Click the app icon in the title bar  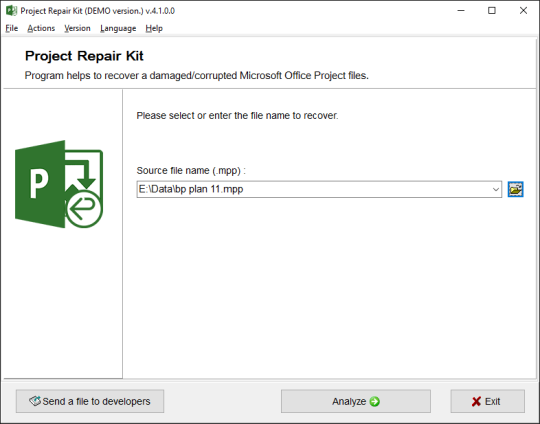point(11,11)
